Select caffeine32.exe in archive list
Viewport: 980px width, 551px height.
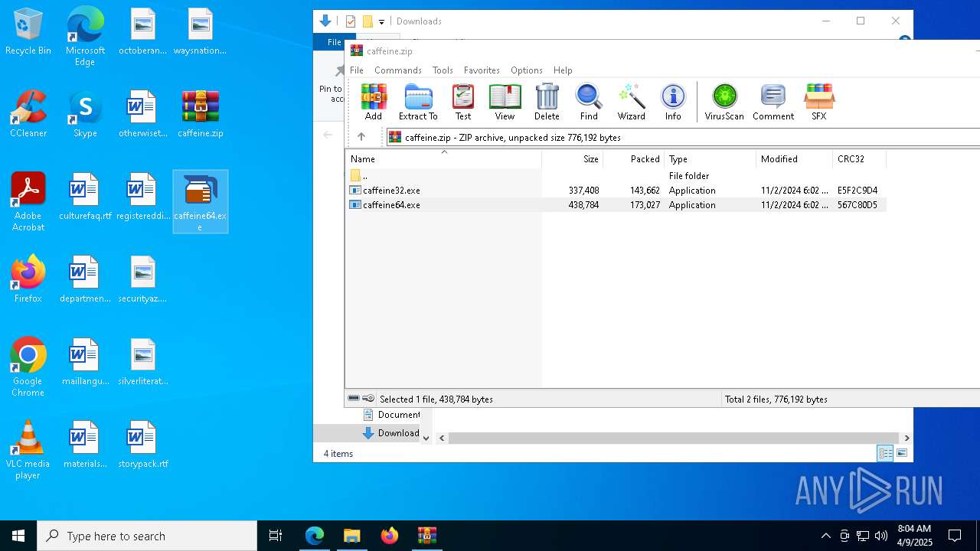616,191
